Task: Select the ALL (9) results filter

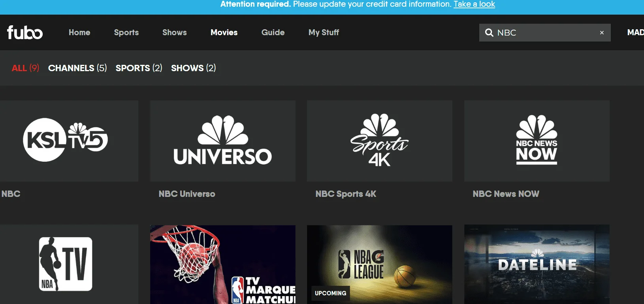Action: (x=26, y=68)
